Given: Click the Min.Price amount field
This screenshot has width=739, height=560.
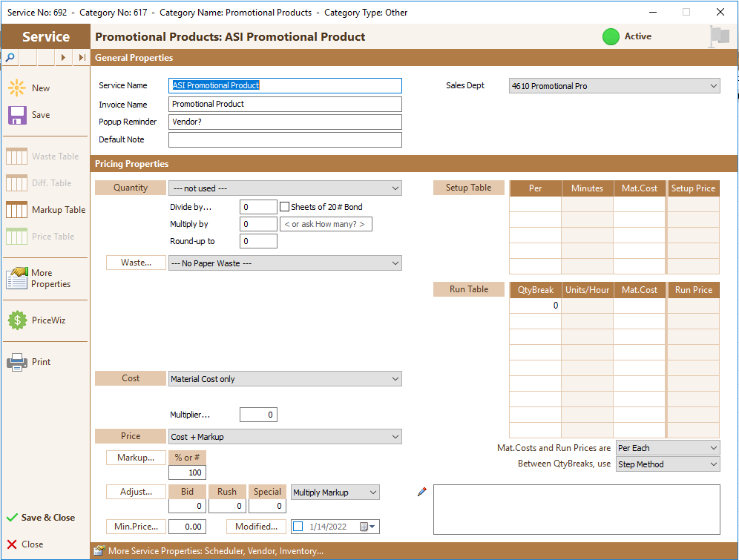Looking at the screenshot, I should [x=187, y=527].
